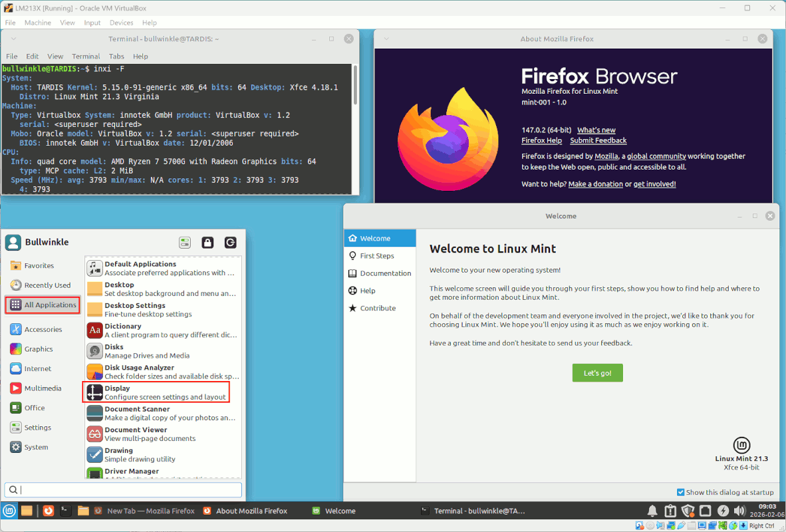Launch Document Viewer from the menu

point(164,434)
